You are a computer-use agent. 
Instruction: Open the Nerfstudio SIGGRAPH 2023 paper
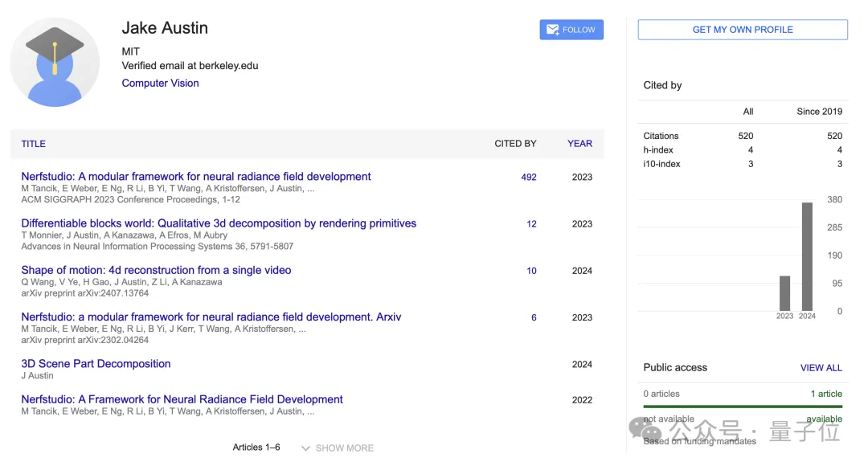click(x=196, y=177)
